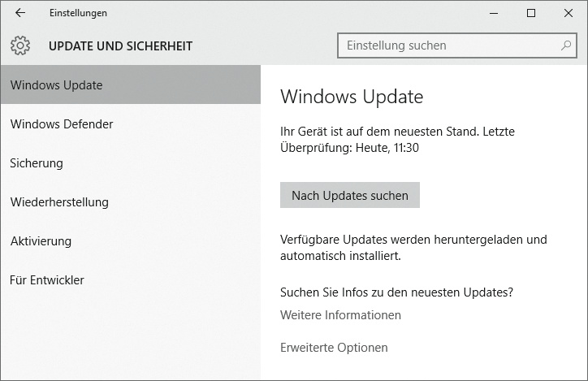Open the 'Erweiterte Optionen' link
Viewport: 588px width, 381px height.
coord(334,348)
